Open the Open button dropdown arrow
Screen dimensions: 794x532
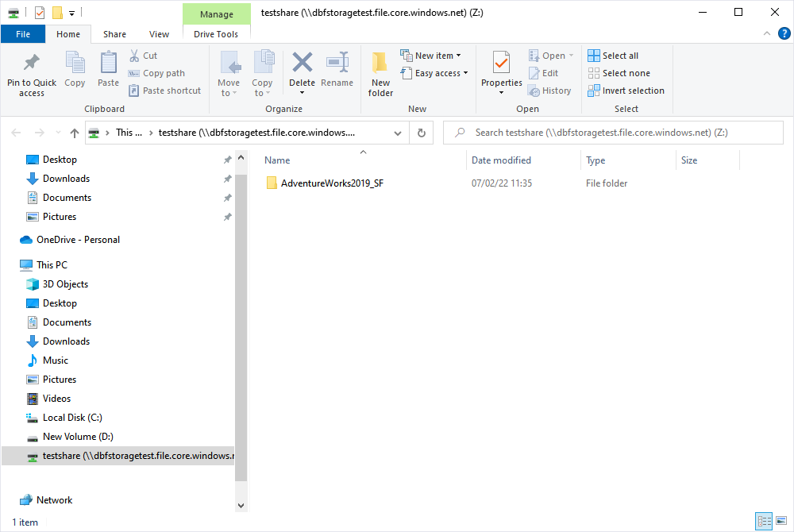click(571, 56)
